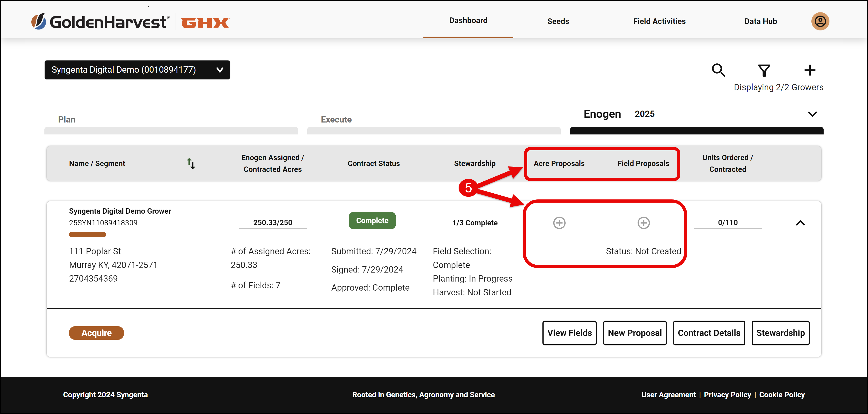Open the grower search magnifier icon

pyautogui.click(x=718, y=70)
